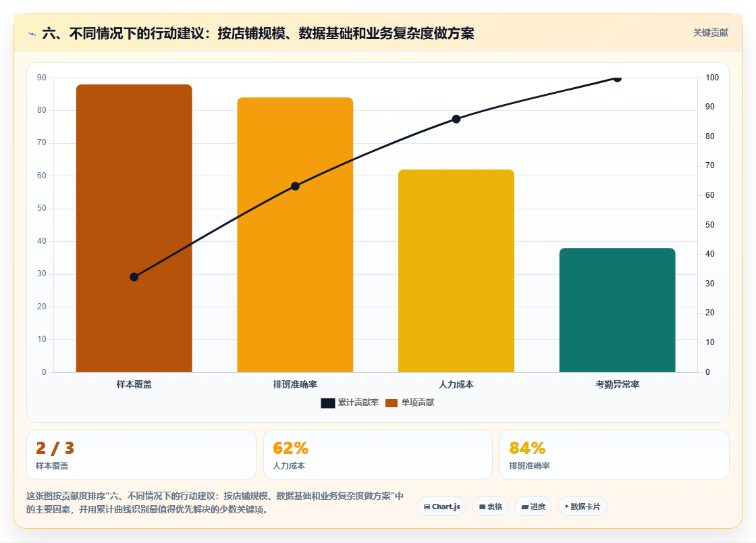
Task: Click the 人力成本 x-axis label
Action: 456,384
